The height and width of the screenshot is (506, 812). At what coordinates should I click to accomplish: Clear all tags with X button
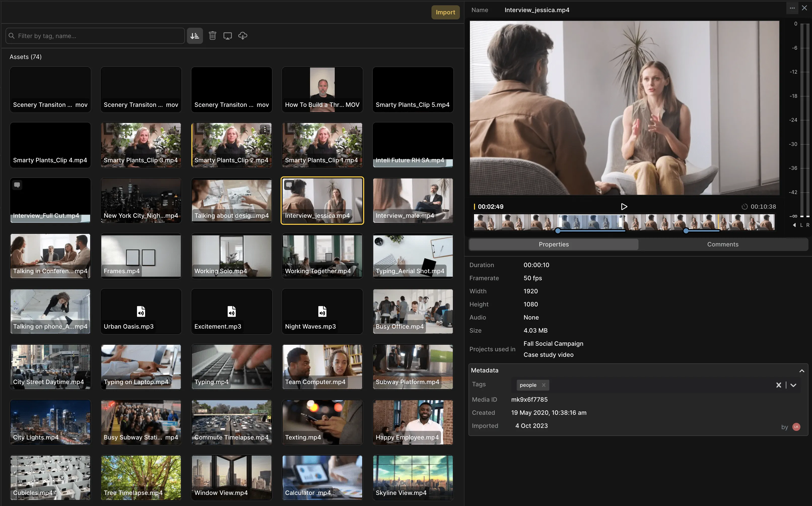pos(779,385)
